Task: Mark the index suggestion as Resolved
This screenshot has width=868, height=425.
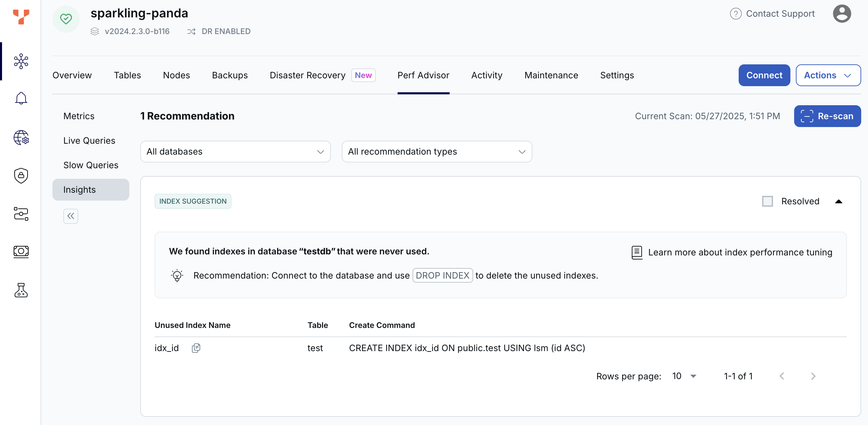Action: [x=767, y=201]
